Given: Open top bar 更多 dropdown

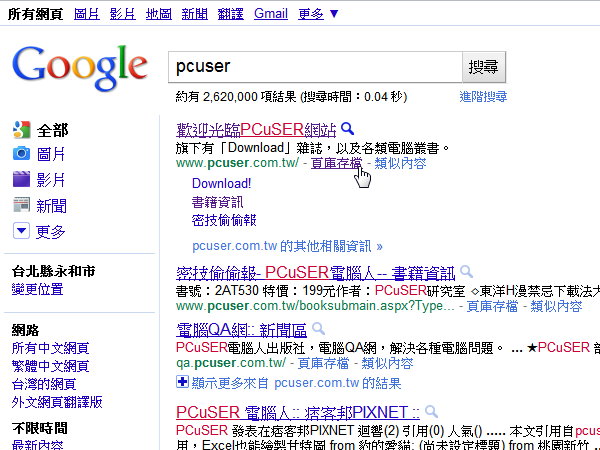Looking at the screenshot, I should [x=318, y=14].
